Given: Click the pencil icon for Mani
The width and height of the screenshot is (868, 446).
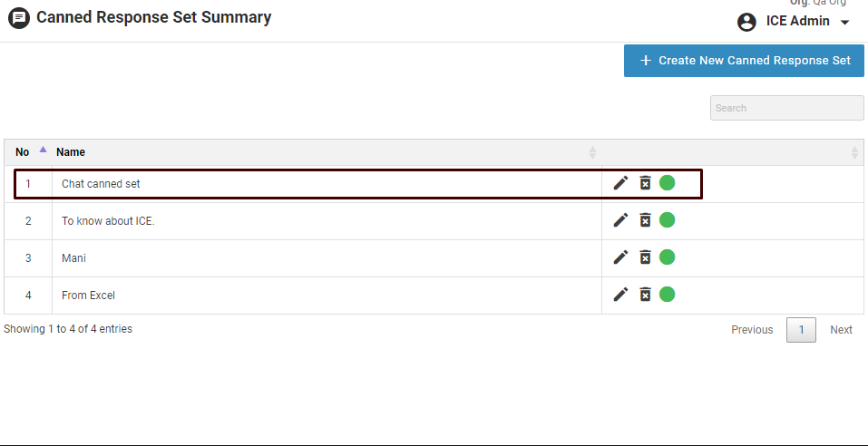Looking at the screenshot, I should [x=620, y=257].
